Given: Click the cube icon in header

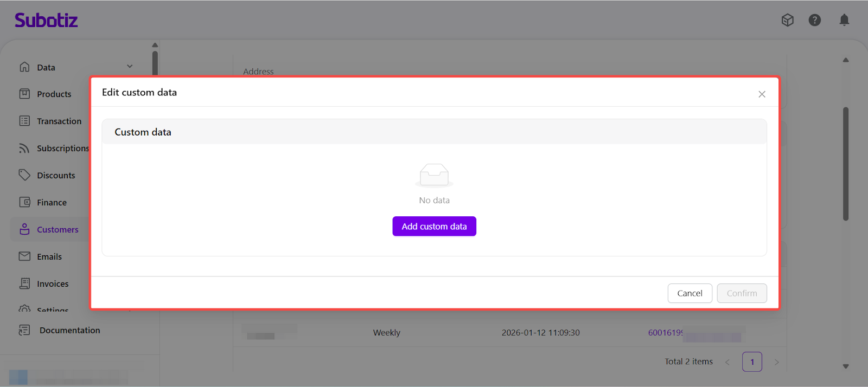Looking at the screenshot, I should [x=787, y=20].
